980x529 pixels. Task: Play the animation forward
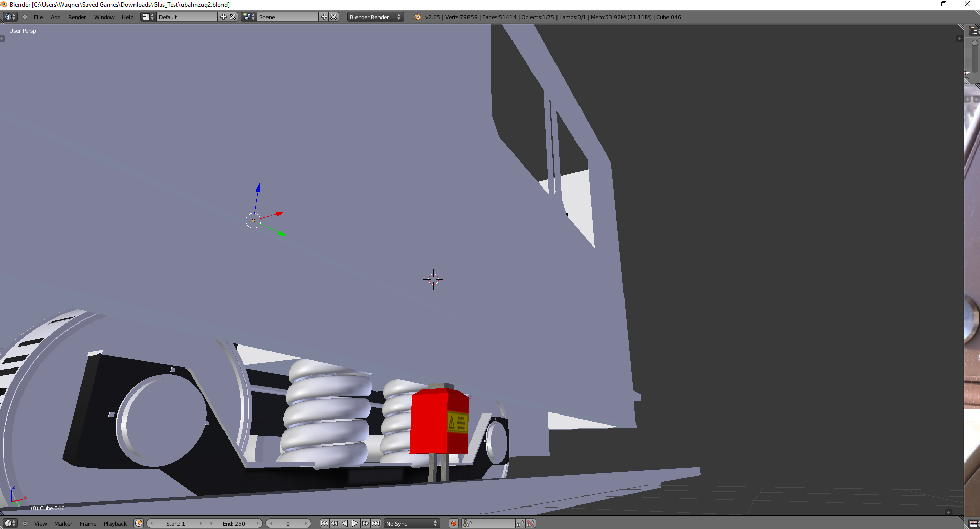[x=355, y=523]
